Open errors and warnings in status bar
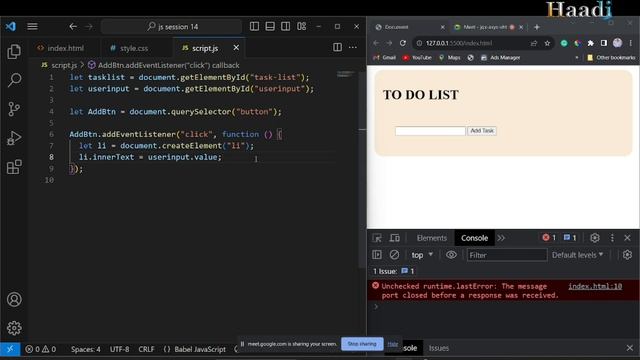 [41, 349]
